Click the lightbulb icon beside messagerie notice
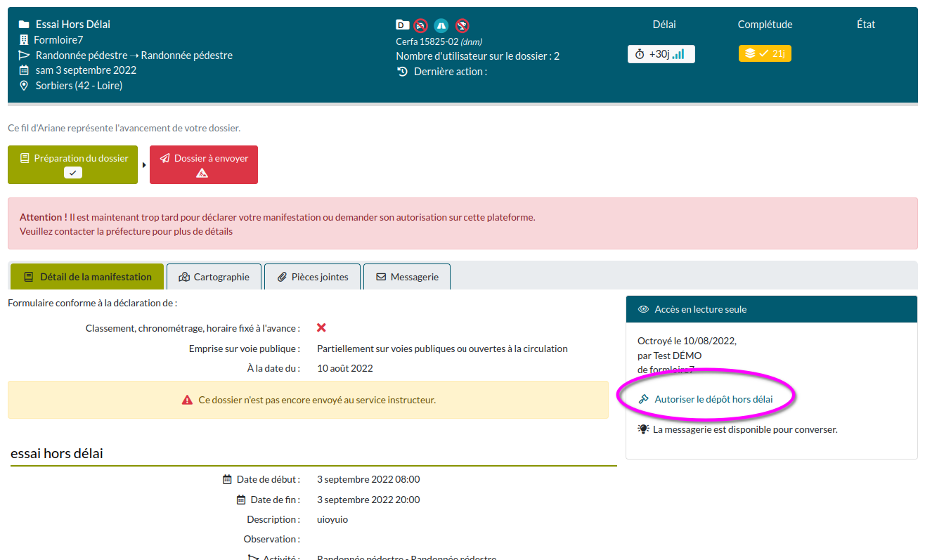The width and height of the screenshot is (925, 560). pyautogui.click(x=643, y=429)
